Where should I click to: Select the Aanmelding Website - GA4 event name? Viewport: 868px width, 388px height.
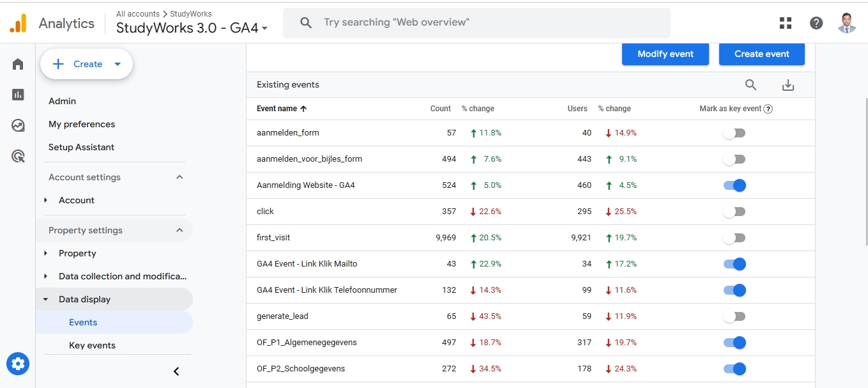306,185
